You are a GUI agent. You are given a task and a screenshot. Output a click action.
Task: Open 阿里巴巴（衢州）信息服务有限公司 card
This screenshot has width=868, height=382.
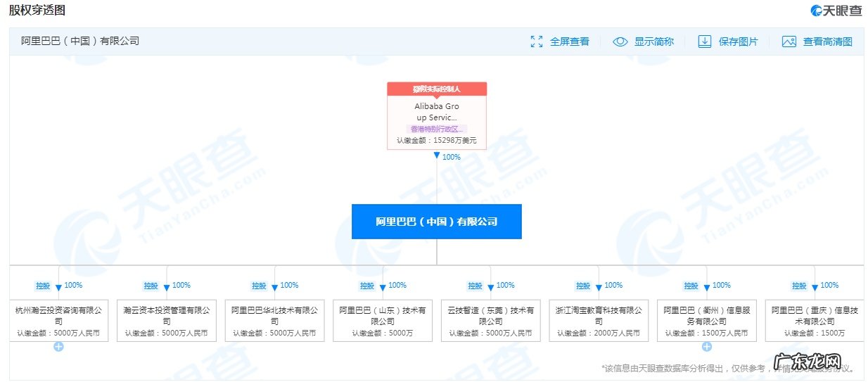(x=707, y=320)
